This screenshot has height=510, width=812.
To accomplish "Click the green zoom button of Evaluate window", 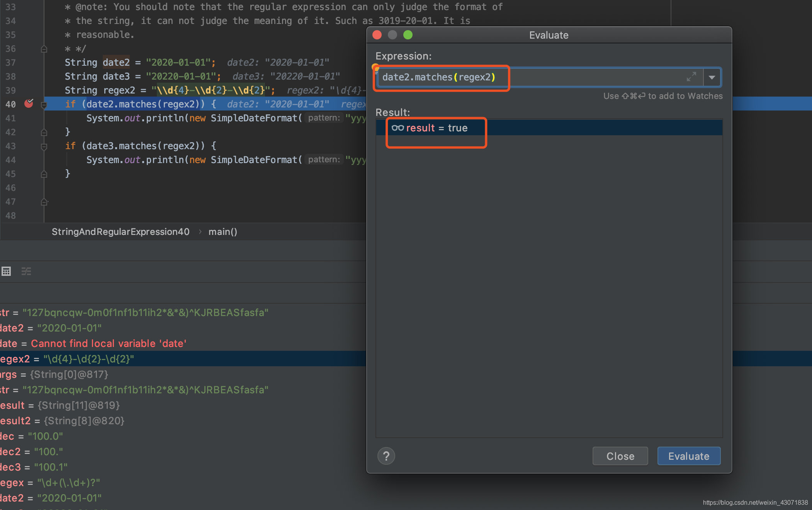I will point(408,35).
